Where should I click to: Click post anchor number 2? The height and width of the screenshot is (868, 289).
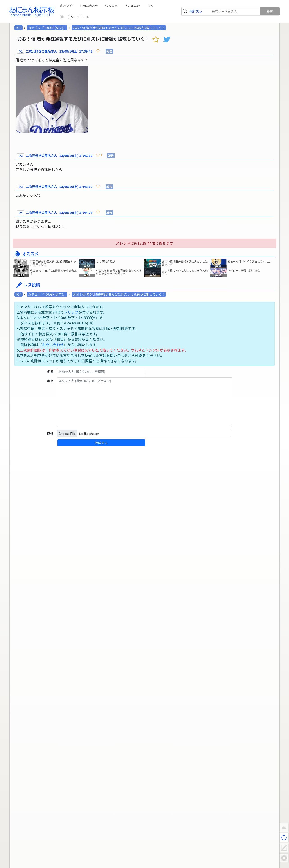pos(20,156)
